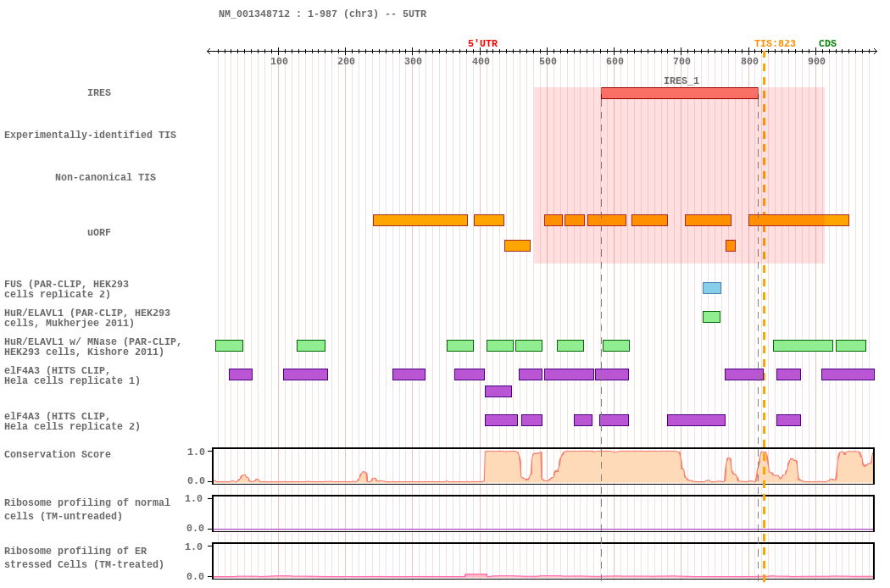Viewport: 890px width, 588px height.
Task: Select the leftmost uORF orange bar
Action: click(x=420, y=220)
